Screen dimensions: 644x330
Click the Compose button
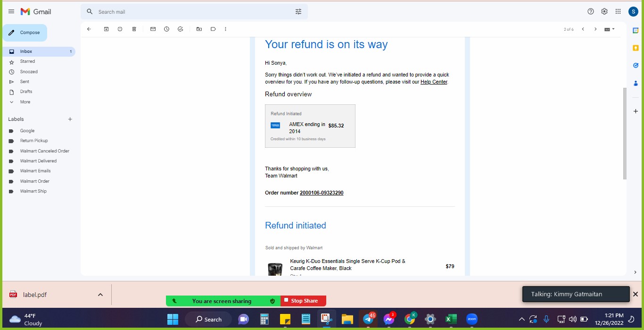(x=25, y=33)
